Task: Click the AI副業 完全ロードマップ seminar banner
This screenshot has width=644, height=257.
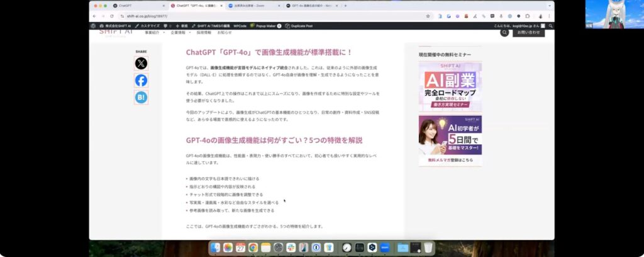Action: pos(450,86)
